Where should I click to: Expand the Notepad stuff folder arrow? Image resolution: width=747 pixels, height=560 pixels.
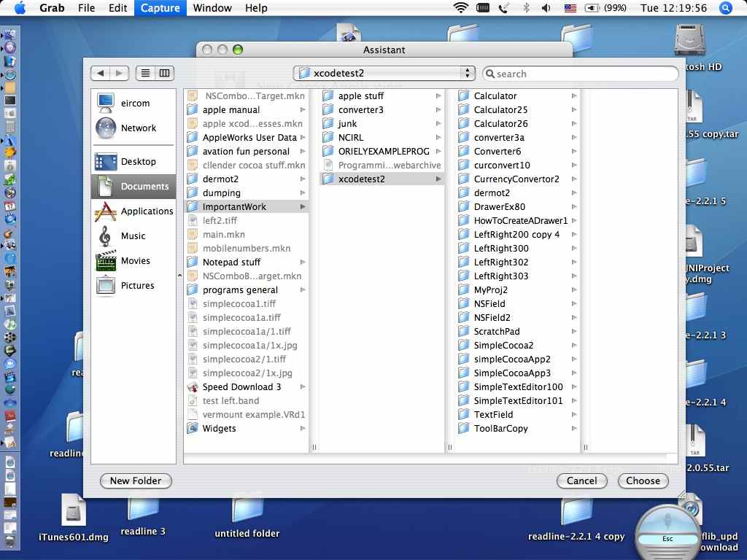(303, 262)
